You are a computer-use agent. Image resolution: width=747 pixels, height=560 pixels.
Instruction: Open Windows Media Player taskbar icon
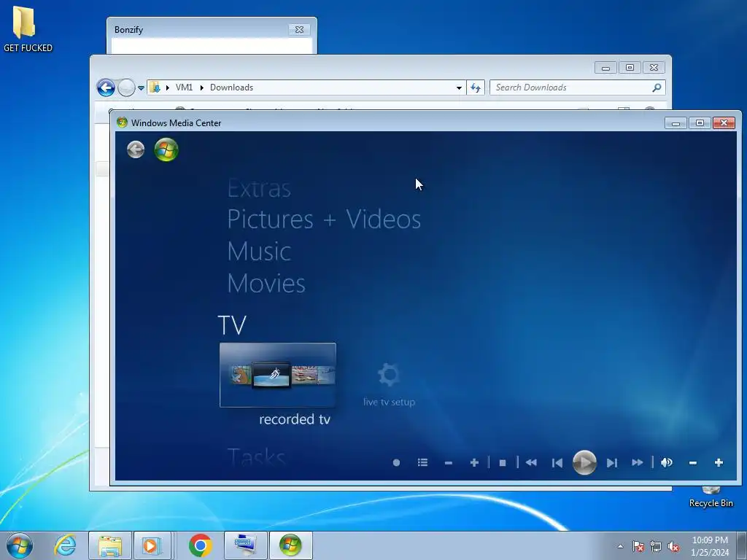152,545
